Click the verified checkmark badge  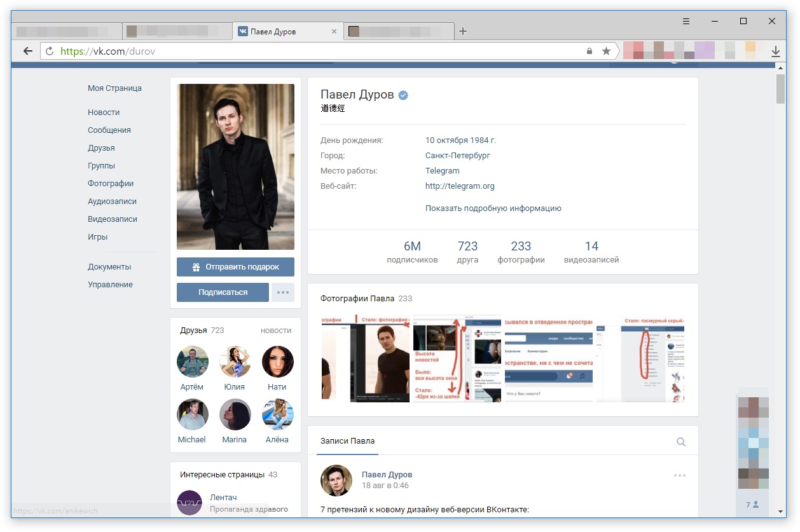[x=403, y=95]
